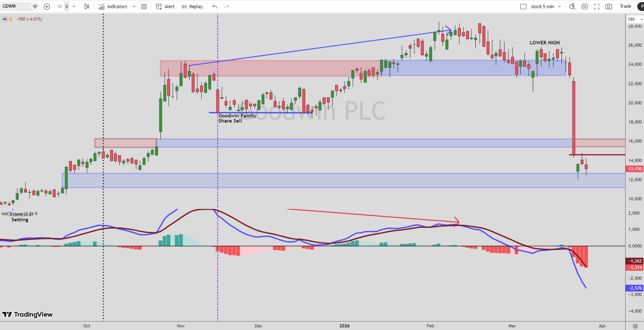
Task: Click the D interval label in legend
Action: (11, 19)
